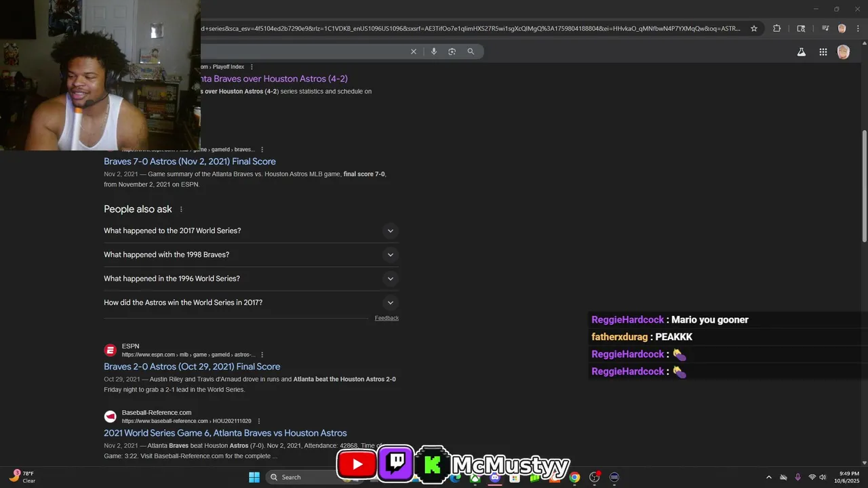Open Google Chrome from the taskbar
868x488 pixels.
tap(574, 477)
